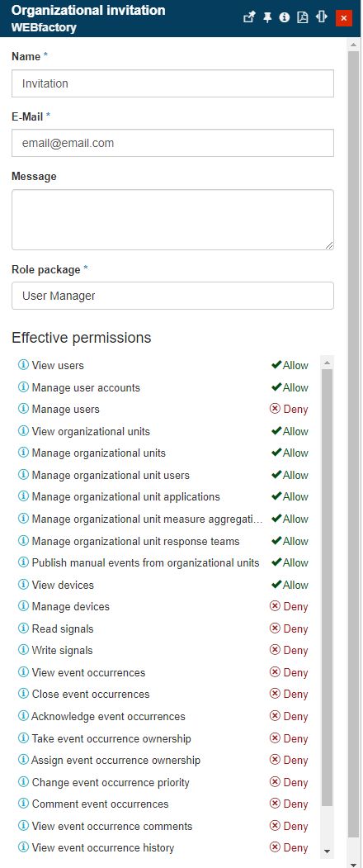The height and width of the screenshot is (868, 363).
Task: Click the 'WEBfactory' subtitle in header
Action: [x=44, y=27]
